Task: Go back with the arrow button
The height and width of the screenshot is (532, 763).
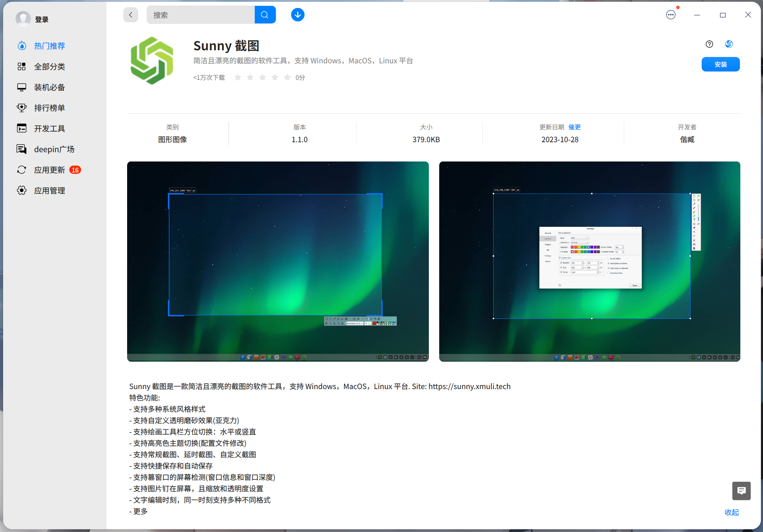Action: [x=131, y=15]
